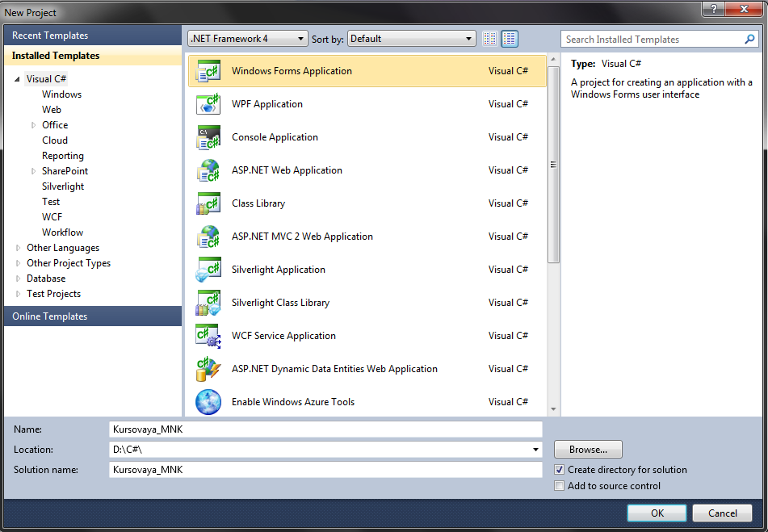Select the Silverlight Class Library name
Viewport: 768px width, 532px height.
pos(280,303)
